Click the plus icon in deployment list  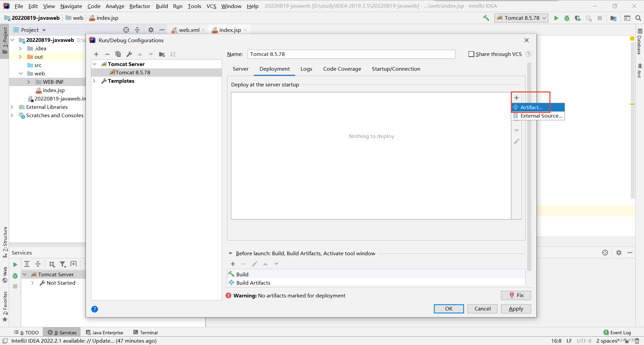pos(517,98)
